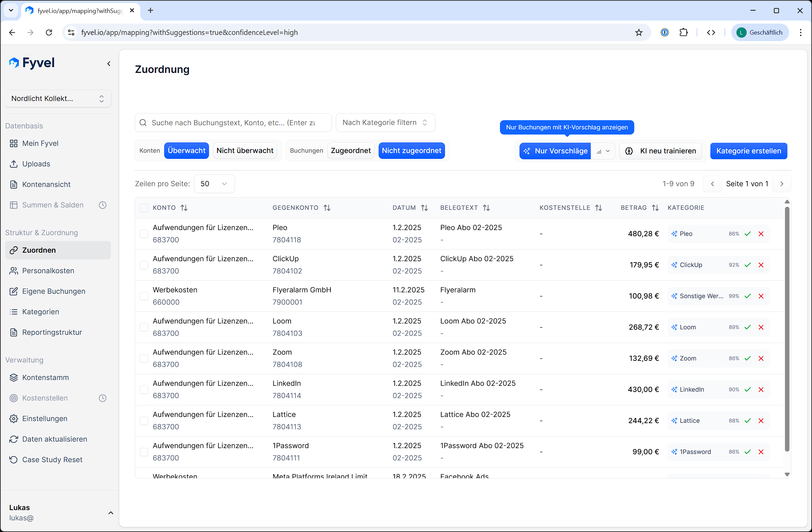Toggle the Überwacht accounts filter
Screen dimensions: 812x532
(186, 151)
